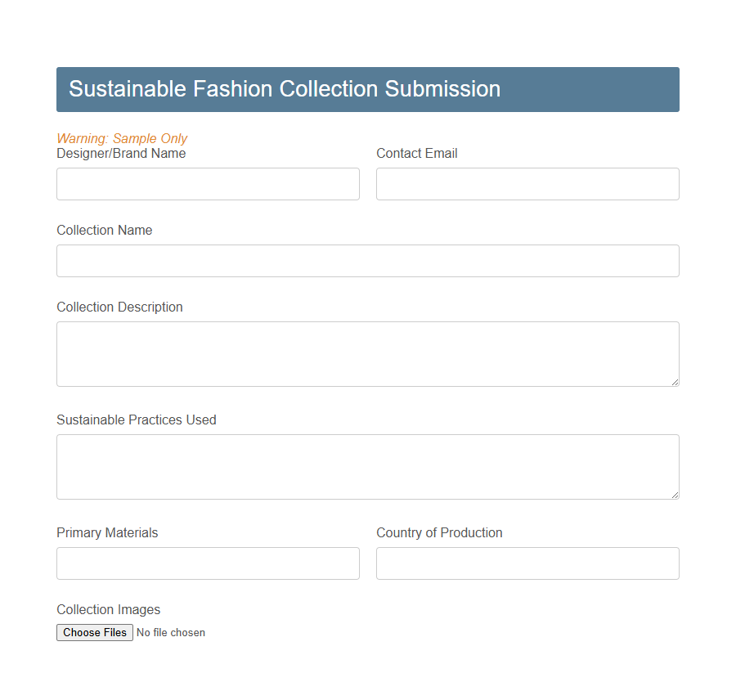Click the Collection Name input field
Image resolution: width=736 pixels, height=700 pixels.
367,261
